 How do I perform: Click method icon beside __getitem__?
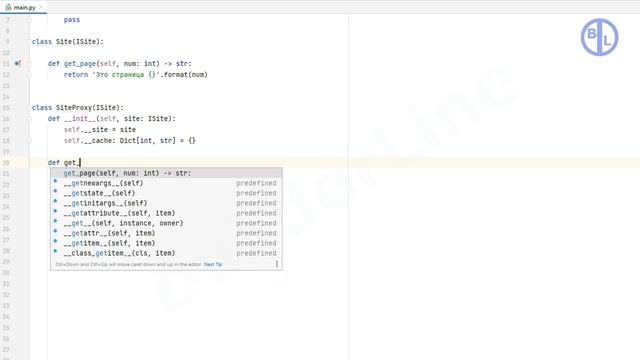pyautogui.click(x=56, y=241)
